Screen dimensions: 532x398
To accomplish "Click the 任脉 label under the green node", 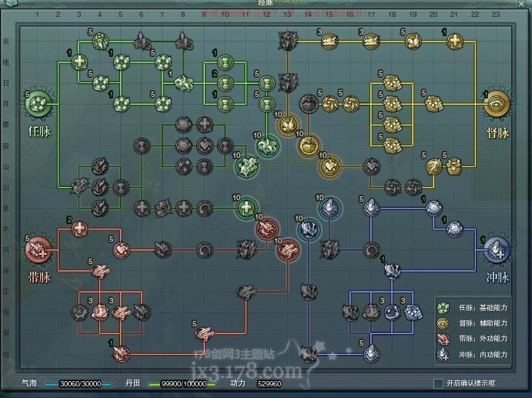I will coord(40,132).
